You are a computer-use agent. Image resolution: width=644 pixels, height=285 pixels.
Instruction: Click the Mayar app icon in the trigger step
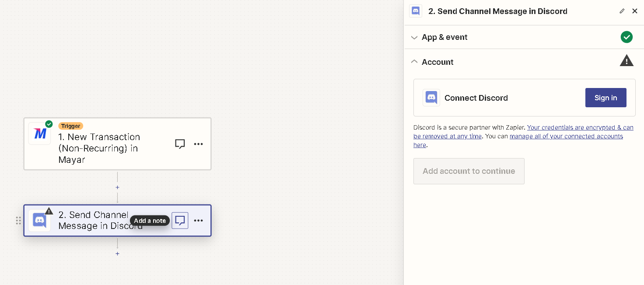40,134
